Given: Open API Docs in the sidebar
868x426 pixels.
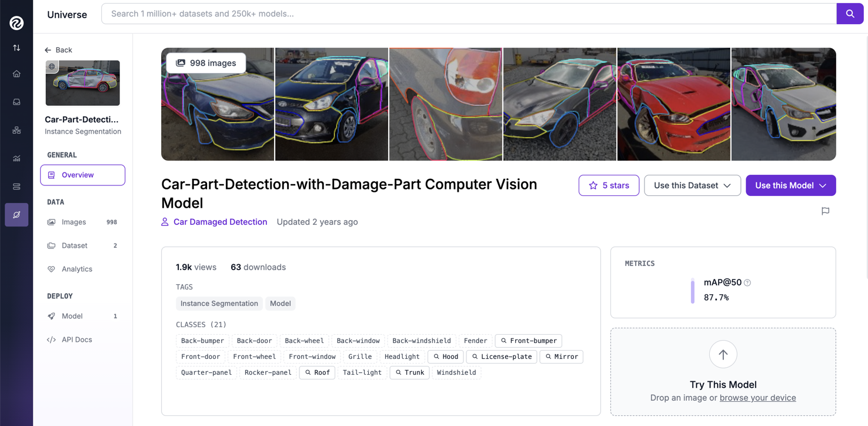Looking at the screenshot, I should [82, 340].
